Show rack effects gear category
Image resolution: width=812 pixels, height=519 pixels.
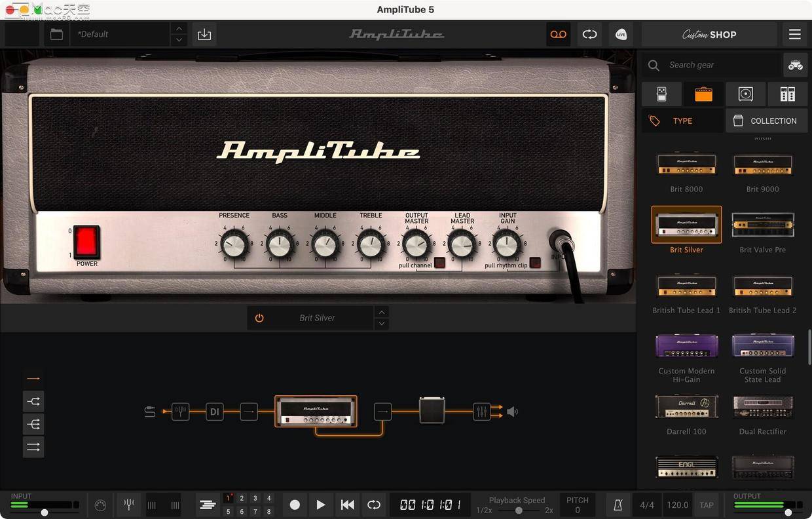(x=787, y=94)
